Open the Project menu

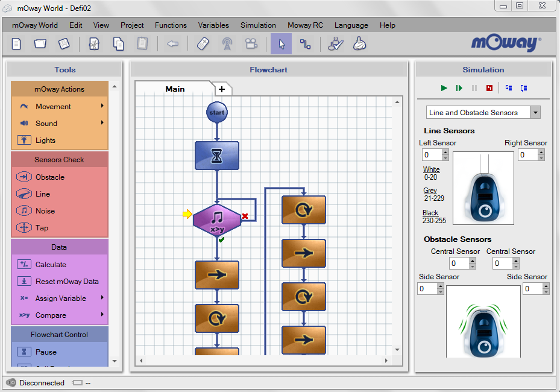132,25
